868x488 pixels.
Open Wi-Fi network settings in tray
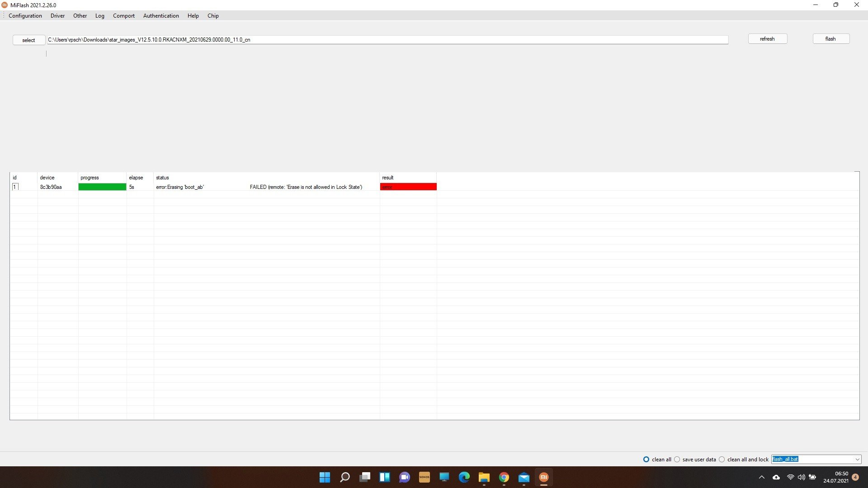point(790,477)
